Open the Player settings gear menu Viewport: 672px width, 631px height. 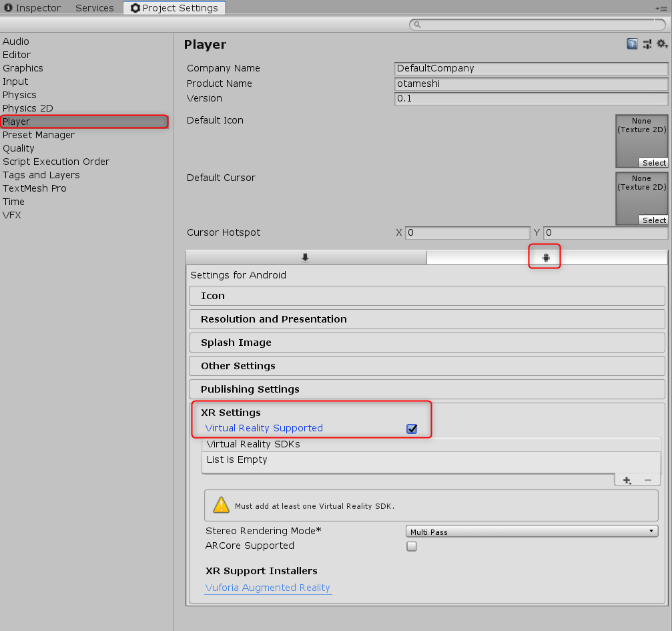[662, 44]
